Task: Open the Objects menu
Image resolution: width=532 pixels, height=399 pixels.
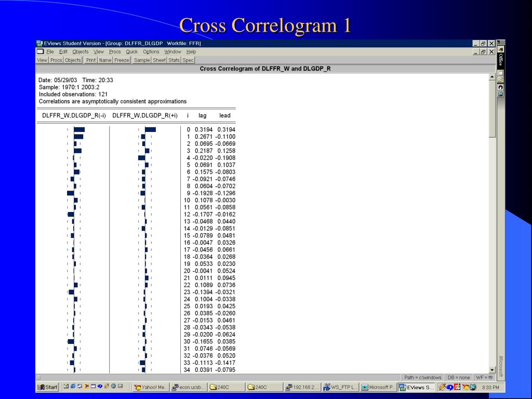Action: [x=81, y=51]
